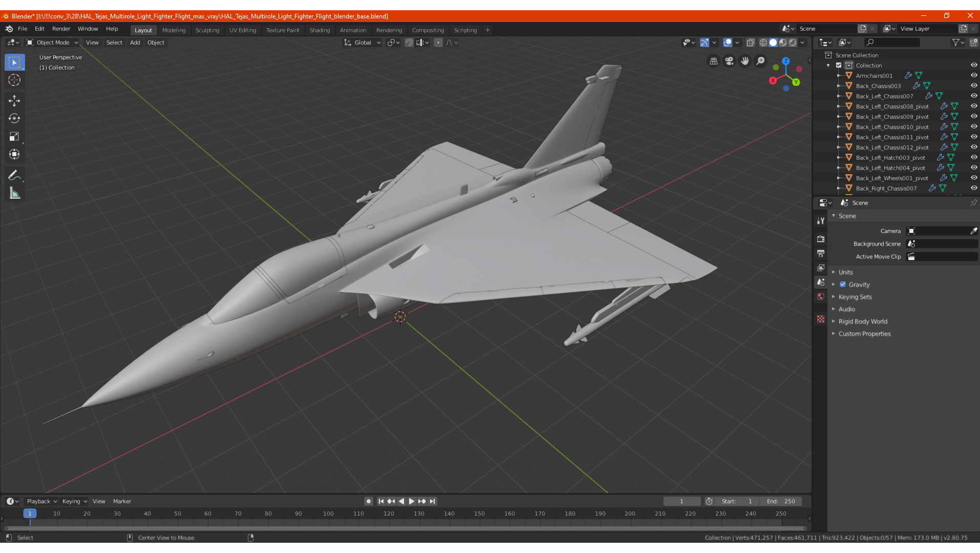Screen dimensions: 980x553
Task: Open the Render menu
Action: coord(61,29)
